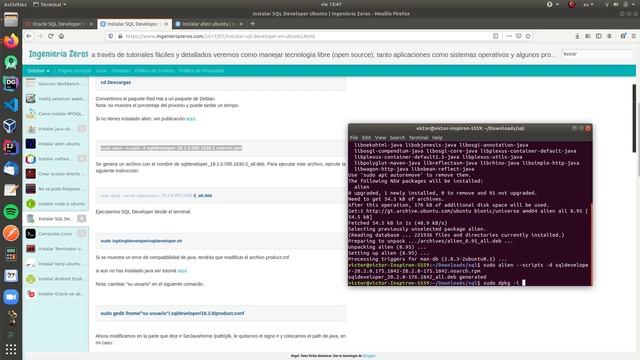The image size is (640, 360).
Task: Click the terminal window scrollbar
Action: tap(591, 243)
